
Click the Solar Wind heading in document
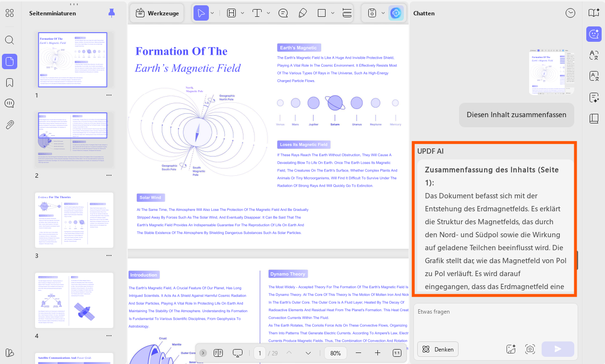[x=150, y=197]
